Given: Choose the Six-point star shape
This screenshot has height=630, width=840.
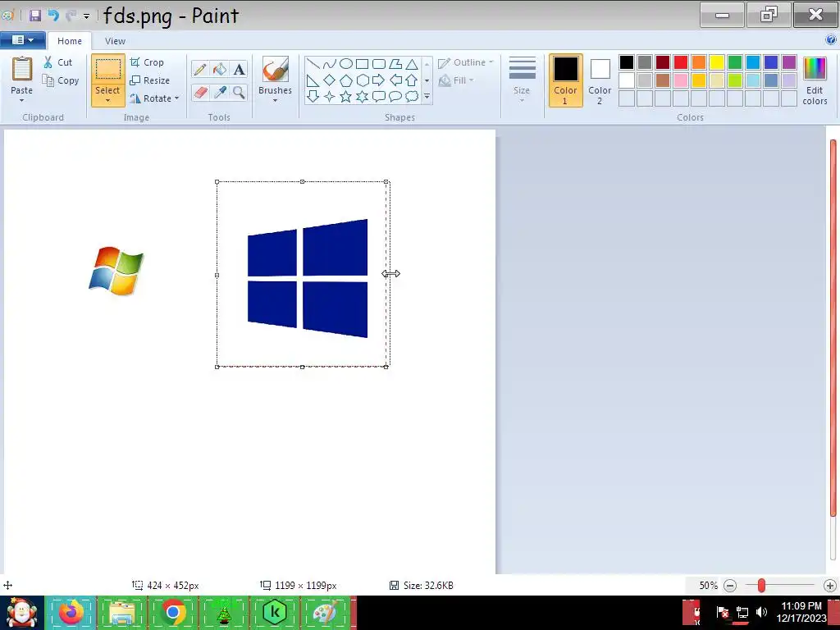Looking at the screenshot, I should pos(362,97).
